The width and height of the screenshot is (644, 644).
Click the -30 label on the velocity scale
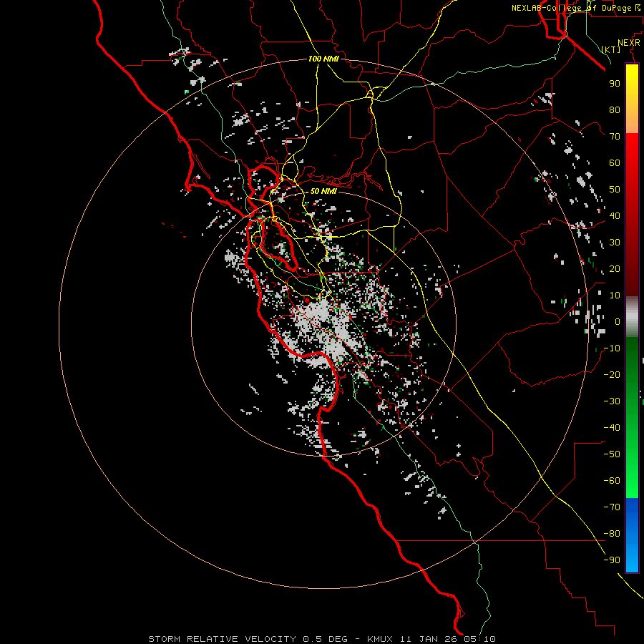(x=612, y=401)
